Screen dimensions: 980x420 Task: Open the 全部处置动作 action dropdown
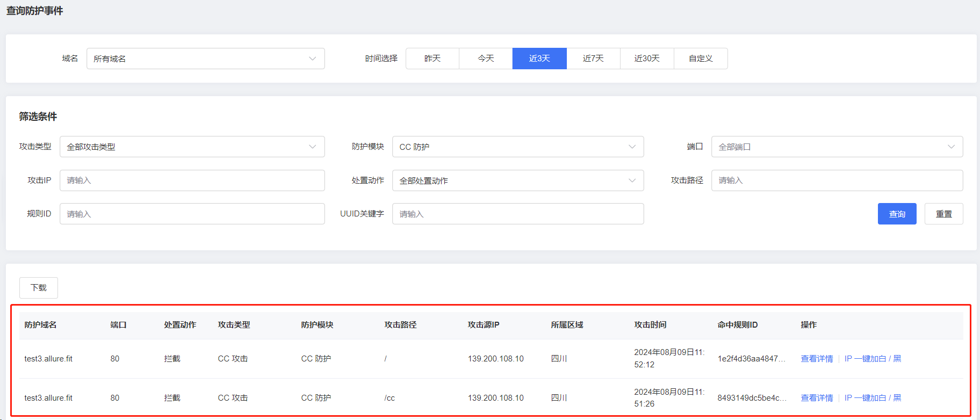(518, 180)
